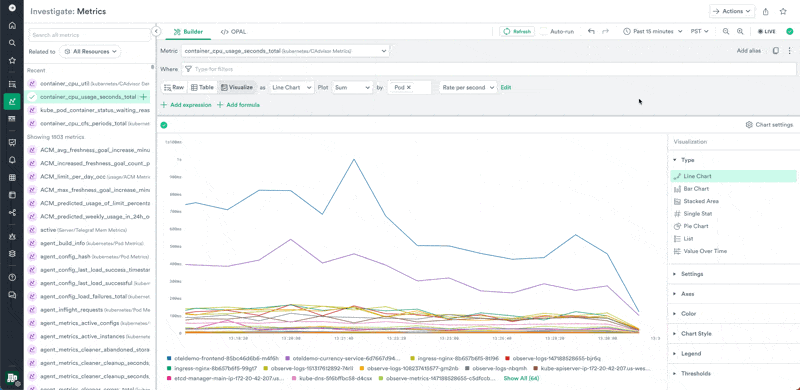
Task: Enable the Auto-run checkbox
Action: point(544,32)
